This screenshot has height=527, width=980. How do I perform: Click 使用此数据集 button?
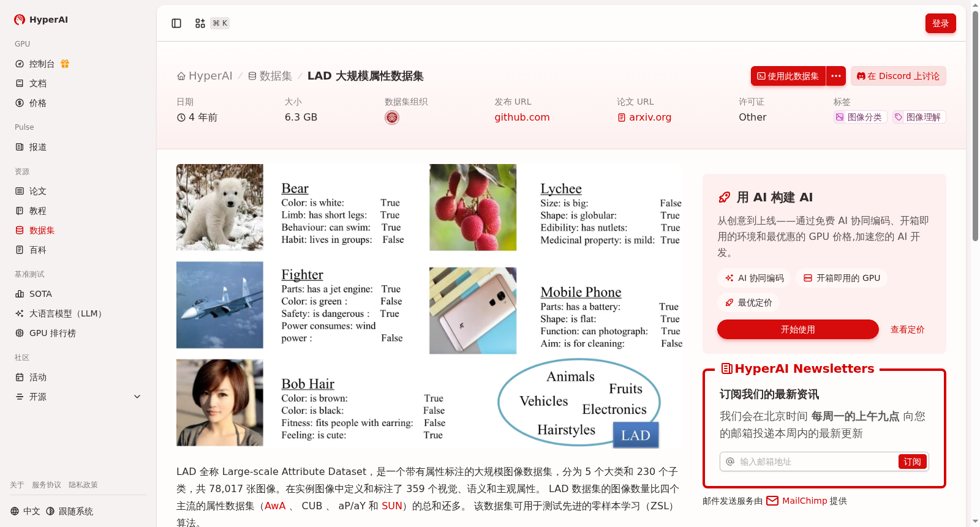788,76
